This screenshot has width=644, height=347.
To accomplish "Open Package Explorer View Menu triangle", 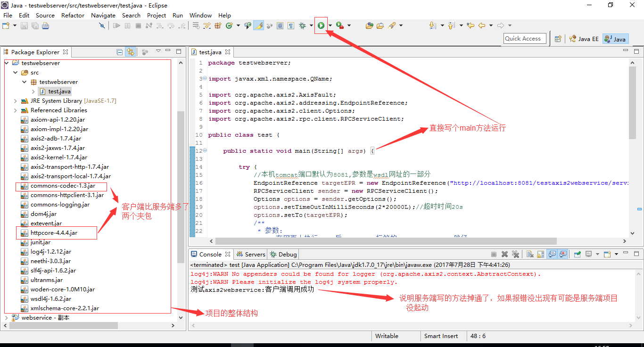I will (158, 51).
